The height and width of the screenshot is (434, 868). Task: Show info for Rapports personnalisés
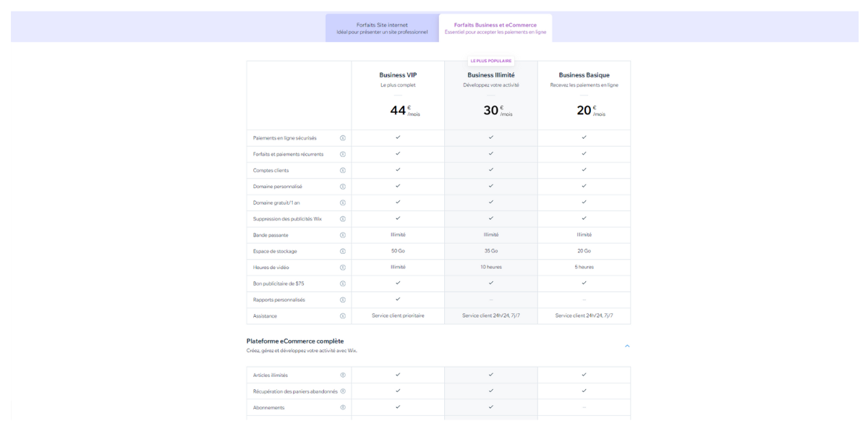343,299
